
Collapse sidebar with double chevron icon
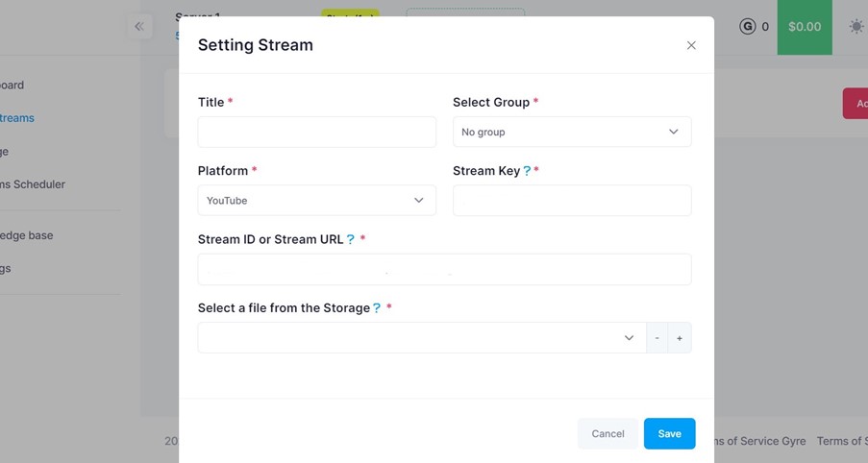(139, 26)
